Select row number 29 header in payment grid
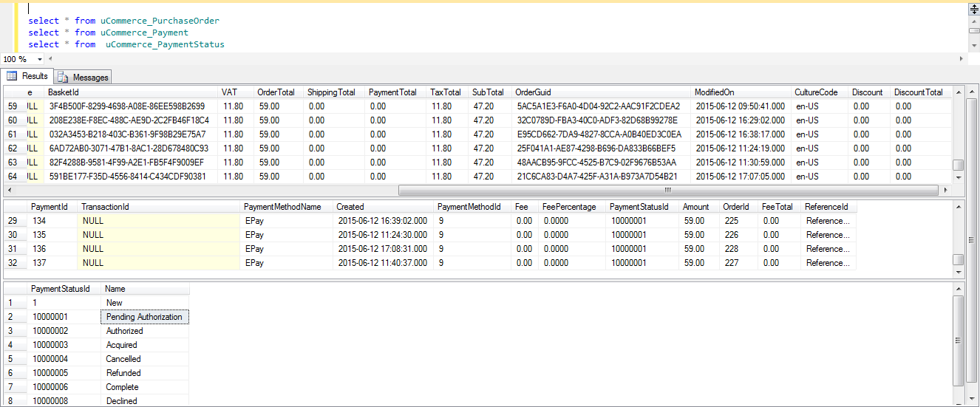Viewport: 980px width, 407px height. (x=15, y=221)
